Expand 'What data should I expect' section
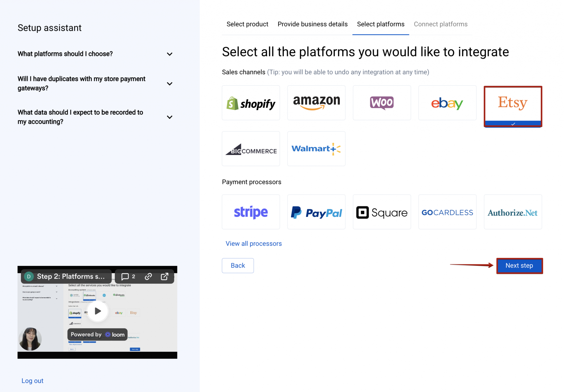This screenshot has width=564, height=392. 170,117
